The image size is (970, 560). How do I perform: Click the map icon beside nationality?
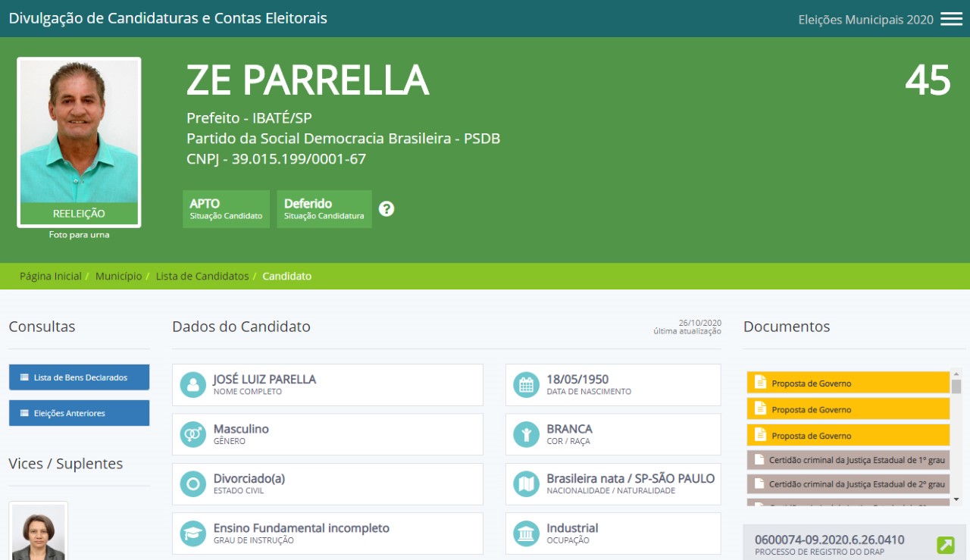(x=527, y=483)
